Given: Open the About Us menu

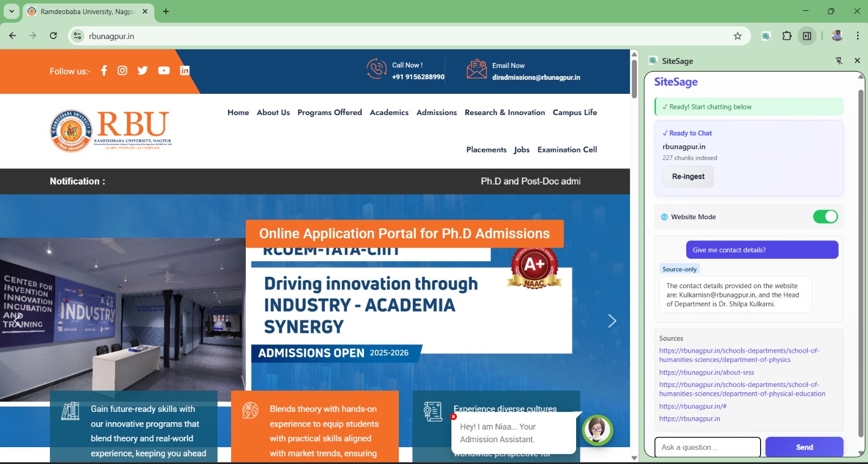Looking at the screenshot, I should (x=273, y=112).
